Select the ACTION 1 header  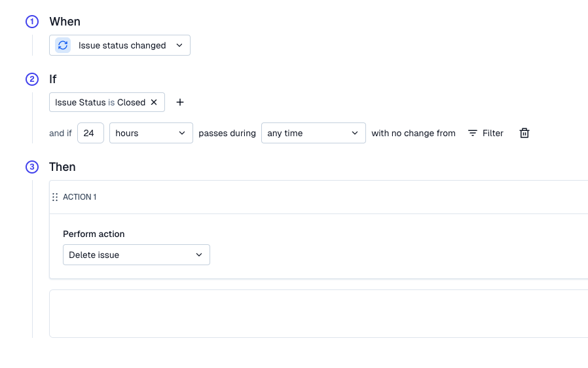coord(80,197)
